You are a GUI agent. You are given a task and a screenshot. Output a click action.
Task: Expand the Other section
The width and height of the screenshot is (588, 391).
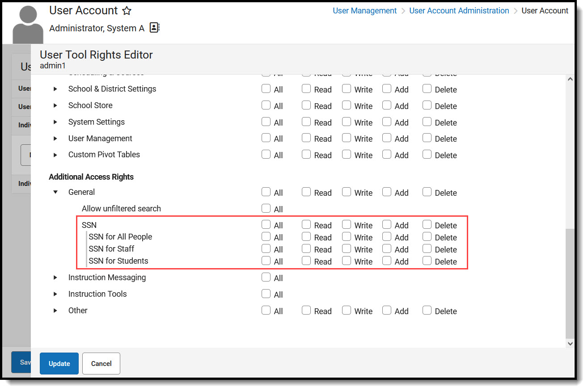(55, 311)
